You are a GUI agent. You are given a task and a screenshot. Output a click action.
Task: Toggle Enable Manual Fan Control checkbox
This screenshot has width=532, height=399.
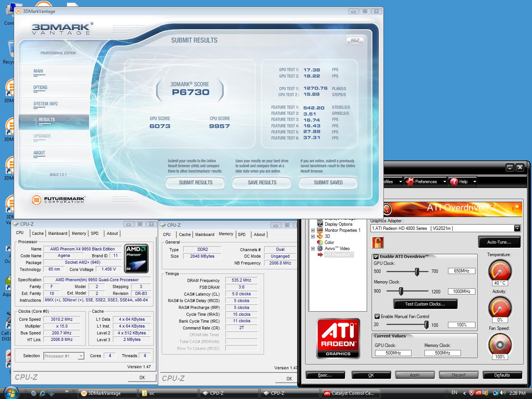[377, 316]
